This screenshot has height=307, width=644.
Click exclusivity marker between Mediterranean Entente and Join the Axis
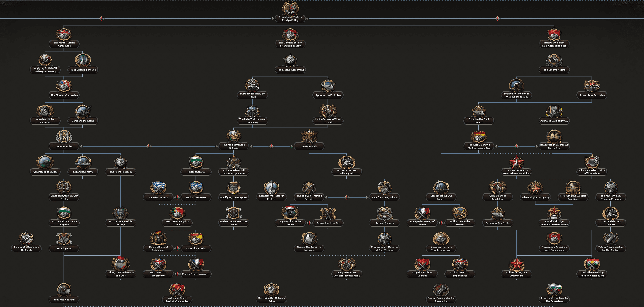pos(271,146)
